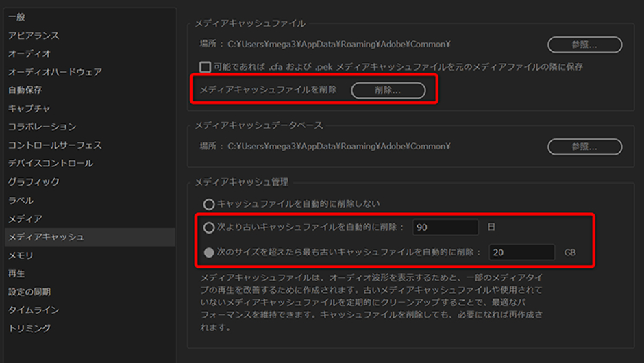Screen dimensions: 644x363
Task: Select キャッシュファイルを自動的に削除しない option
Action: [x=209, y=203]
